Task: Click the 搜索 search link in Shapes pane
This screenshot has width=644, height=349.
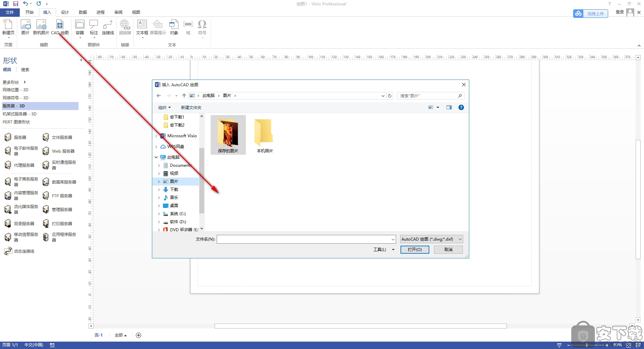Action: 25,70
